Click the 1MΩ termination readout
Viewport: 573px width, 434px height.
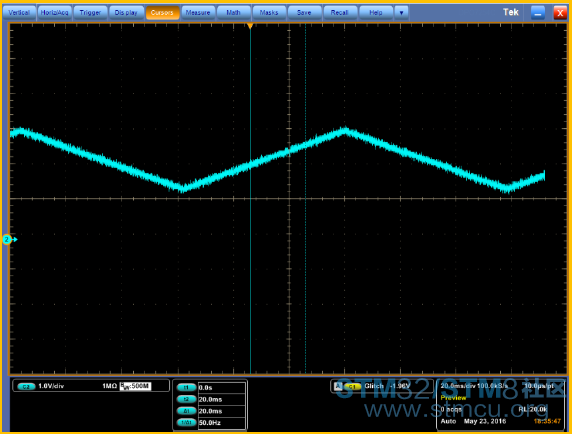click(109, 386)
